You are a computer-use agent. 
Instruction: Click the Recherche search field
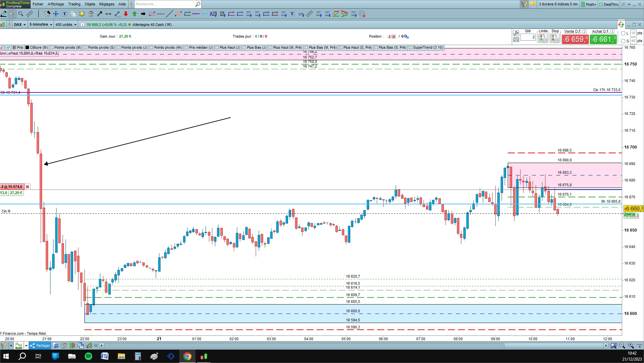pyautogui.click(x=165, y=4)
